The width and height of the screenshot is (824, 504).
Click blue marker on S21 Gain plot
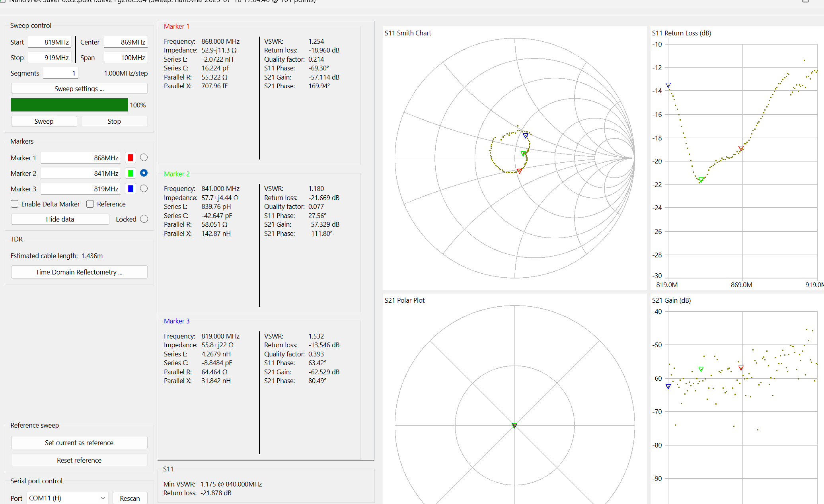pyautogui.click(x=668, y=386)
